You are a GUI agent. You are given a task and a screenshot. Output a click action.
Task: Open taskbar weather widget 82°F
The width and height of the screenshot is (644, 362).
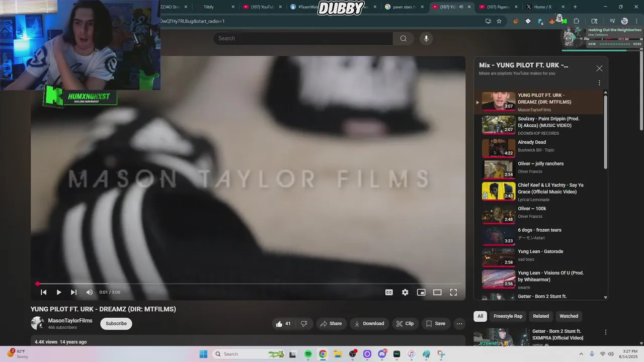(17, 354)
